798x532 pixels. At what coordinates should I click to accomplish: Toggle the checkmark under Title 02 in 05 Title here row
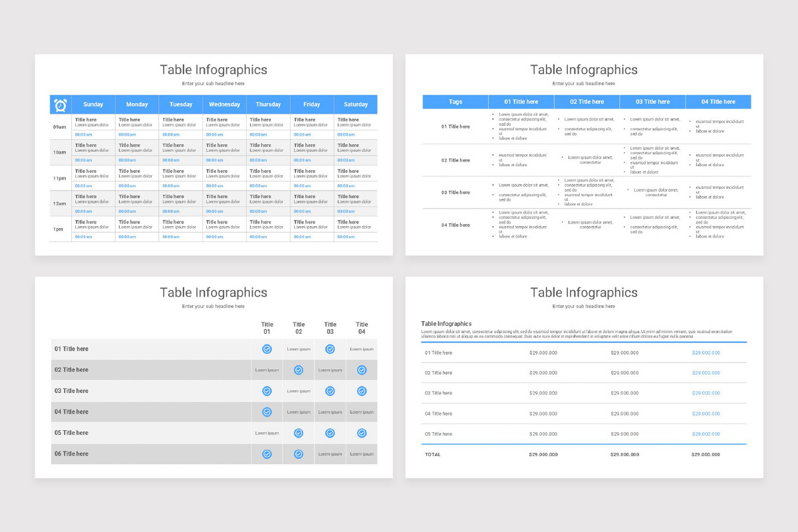(299, 432)
